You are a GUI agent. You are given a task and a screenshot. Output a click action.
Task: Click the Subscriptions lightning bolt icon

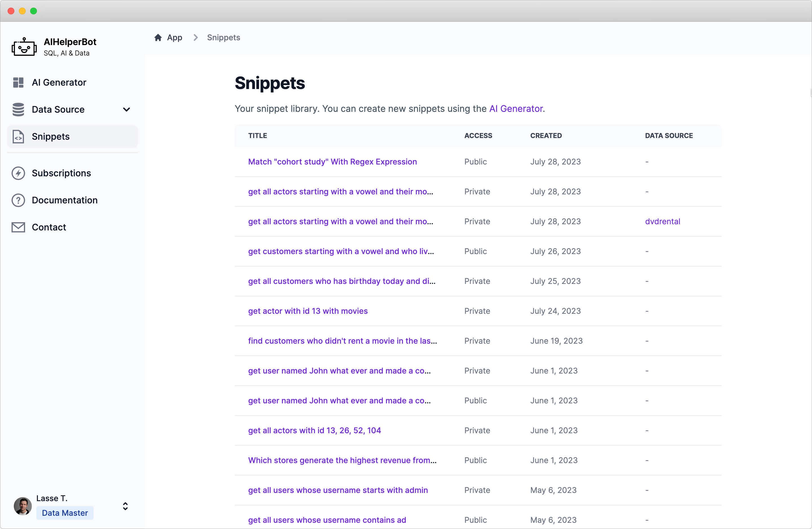(x=18, y=173)
